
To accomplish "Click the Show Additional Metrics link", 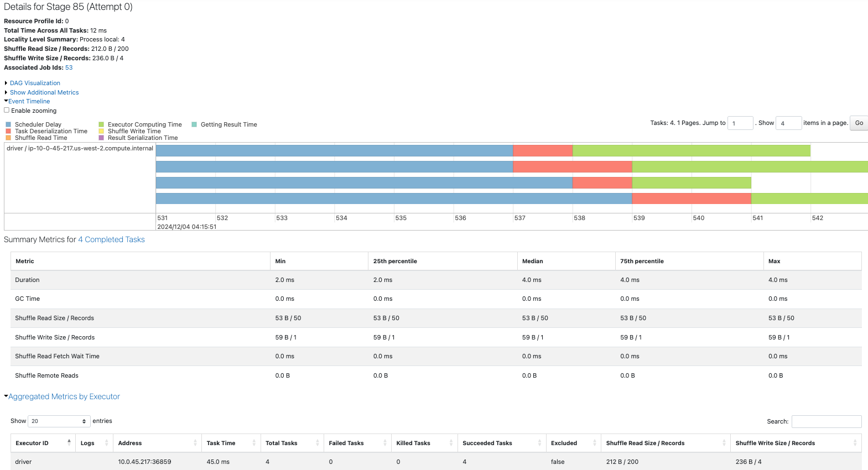I will 44,92.
